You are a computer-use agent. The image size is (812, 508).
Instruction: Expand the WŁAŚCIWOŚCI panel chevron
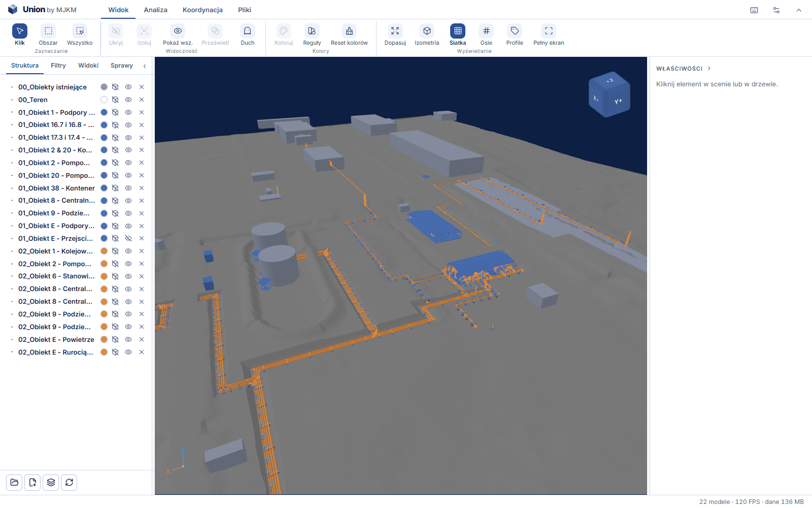coord(709,68)
